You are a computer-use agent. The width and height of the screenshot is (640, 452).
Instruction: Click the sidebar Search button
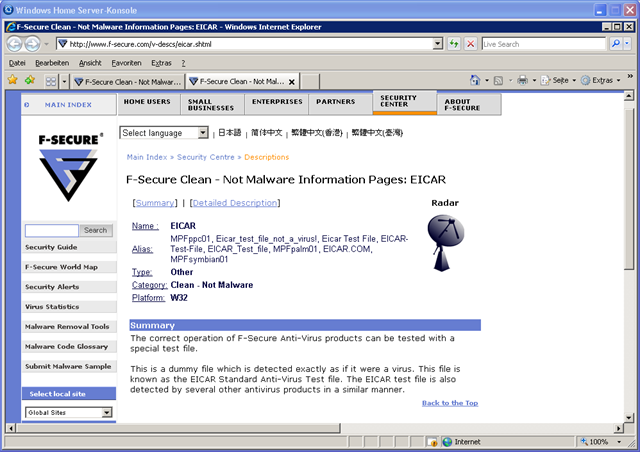(x=96, y=230)
